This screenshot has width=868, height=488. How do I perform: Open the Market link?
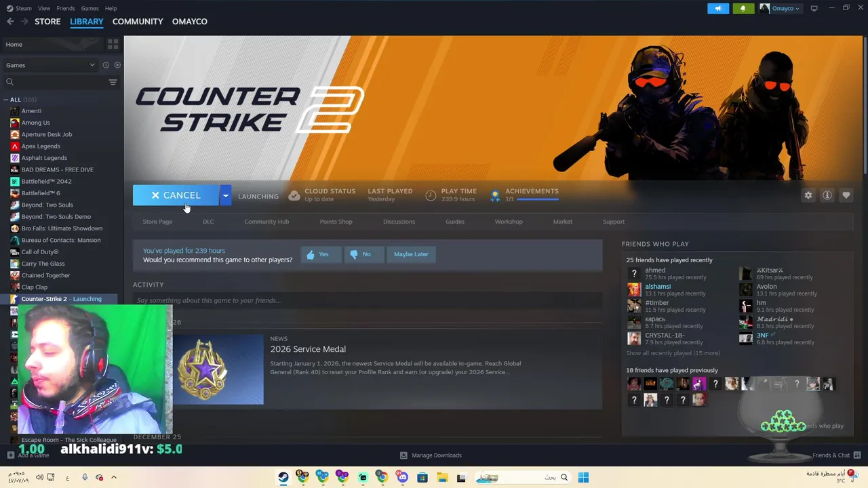[x=562, y=222]
